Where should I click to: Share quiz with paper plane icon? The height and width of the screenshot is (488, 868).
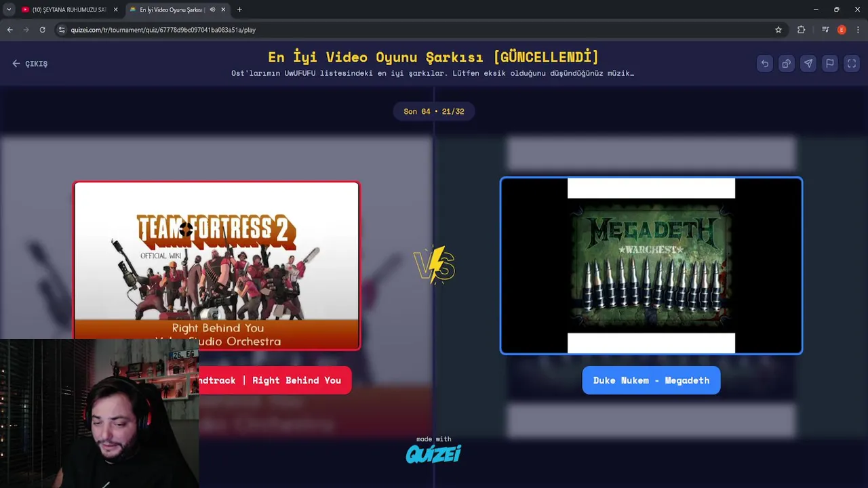[808, 64]
